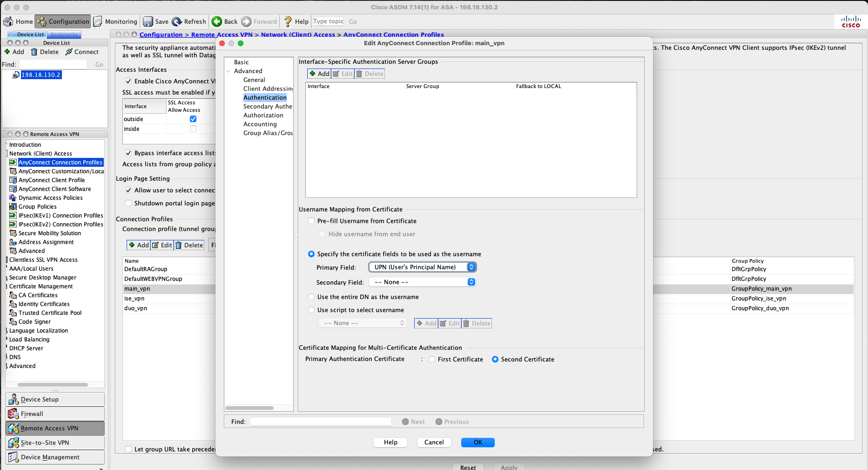Select Authorization in the Advanced tree
868x470 pixels.
coord(263,115)
